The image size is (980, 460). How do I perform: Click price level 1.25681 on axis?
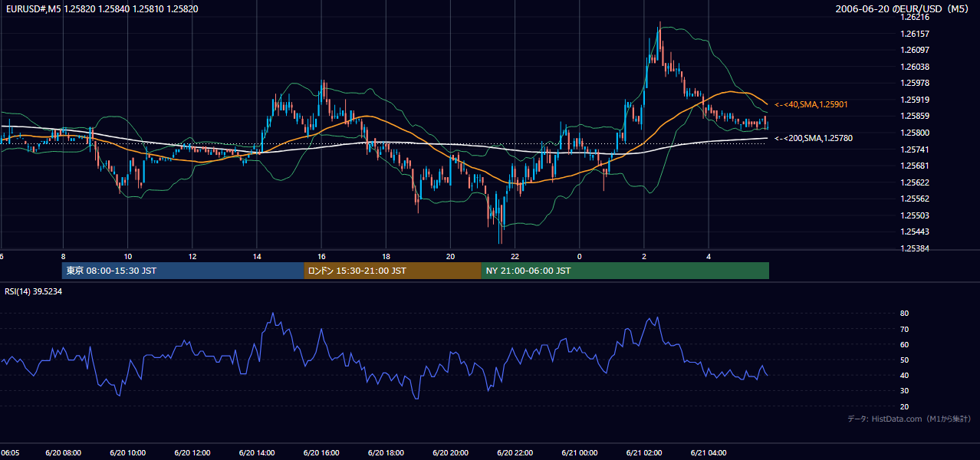(x=916, y=166)
